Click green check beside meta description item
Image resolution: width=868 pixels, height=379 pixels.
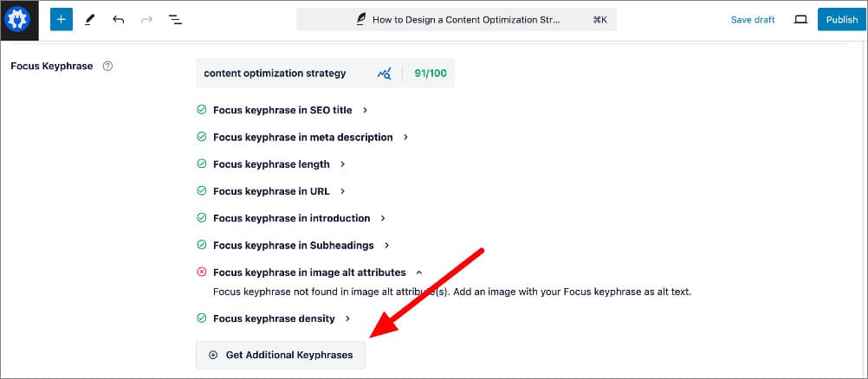click(x=202, y=137)
